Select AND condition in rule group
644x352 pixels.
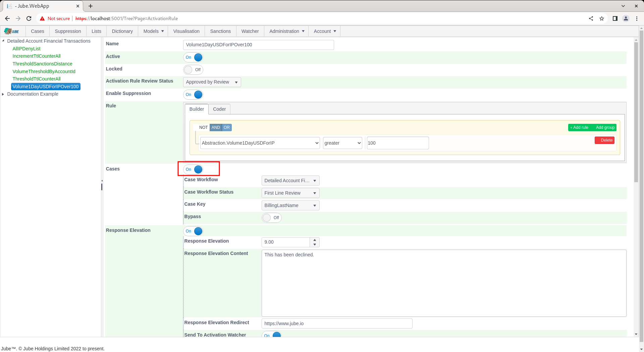(x=216, y=128)
